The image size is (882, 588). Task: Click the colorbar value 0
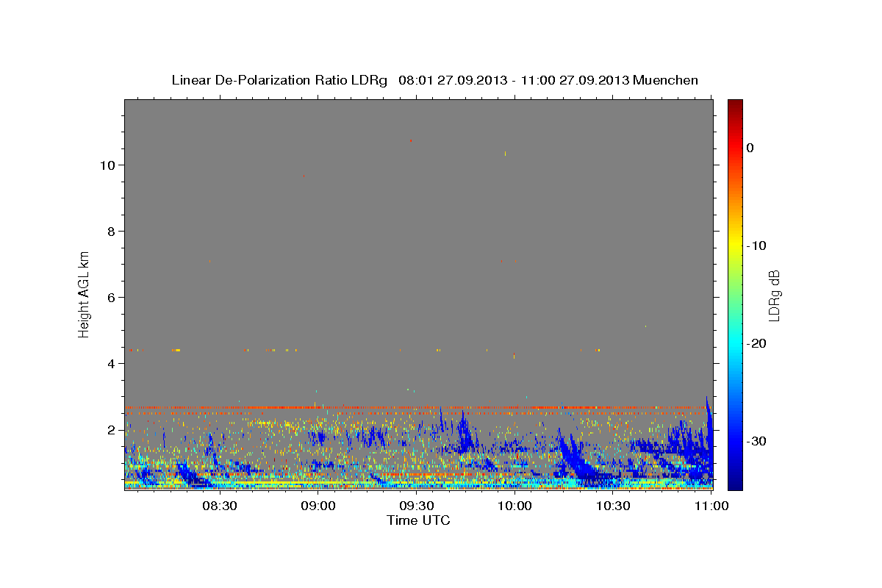coord(750,148)
